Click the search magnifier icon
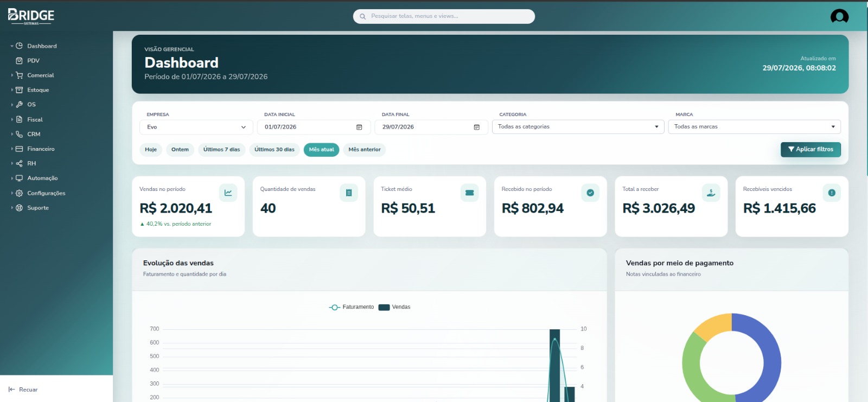This screenshot has height=402, width=868. (x=362, y=16)
